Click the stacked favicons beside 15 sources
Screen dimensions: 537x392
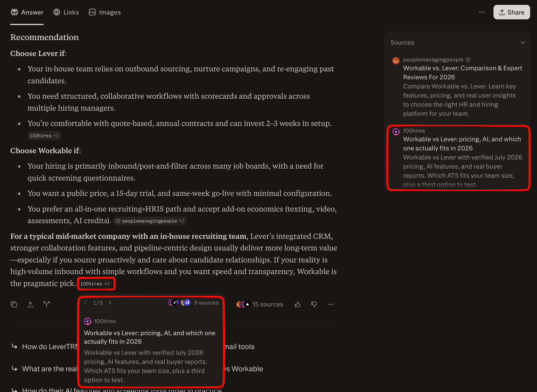pos(243,304)
